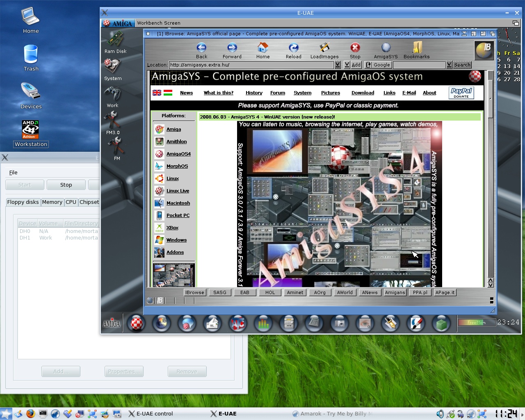Click in the IBrowse search text field
Screen dimensions: 525x420
tap(419, 65)
